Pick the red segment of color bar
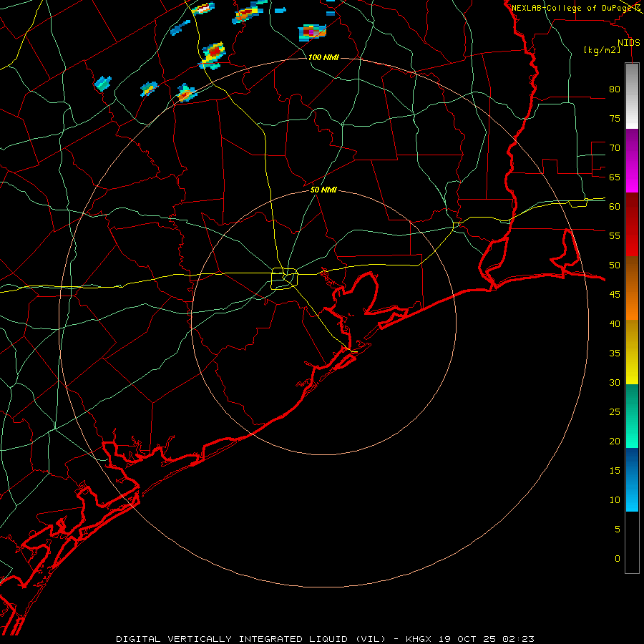The height and width of the screenshot is (644, 644). (x=632, y=224)
